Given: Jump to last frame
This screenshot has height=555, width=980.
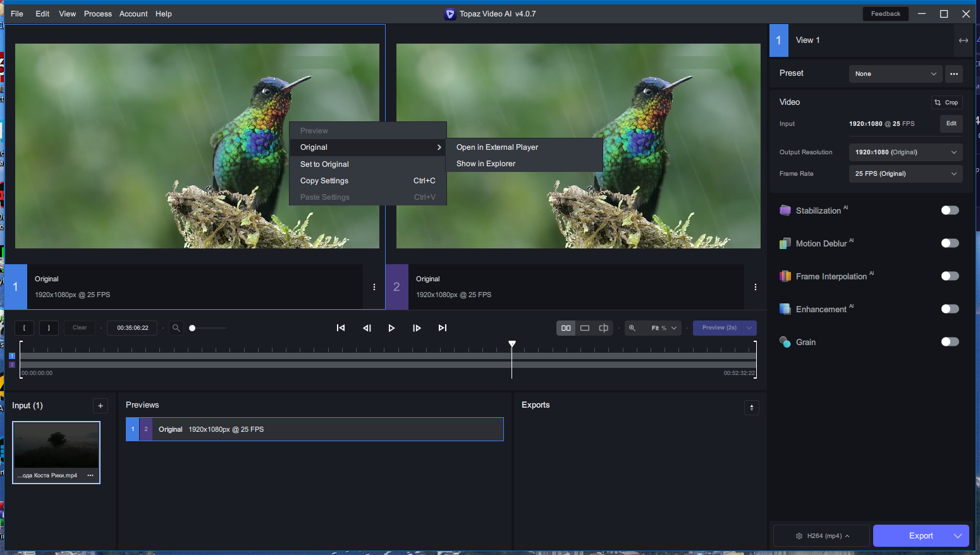Looking at the screenshot, I should tap(443, 327).
